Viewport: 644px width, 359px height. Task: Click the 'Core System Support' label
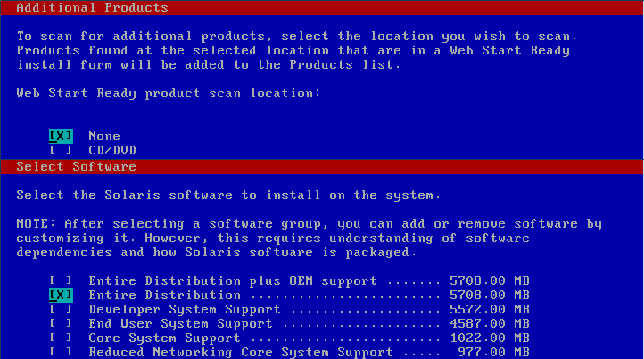[x=164, y=338]
